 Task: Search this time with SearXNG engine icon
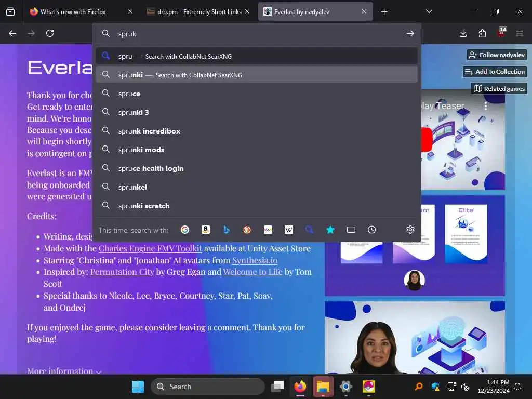310,230
